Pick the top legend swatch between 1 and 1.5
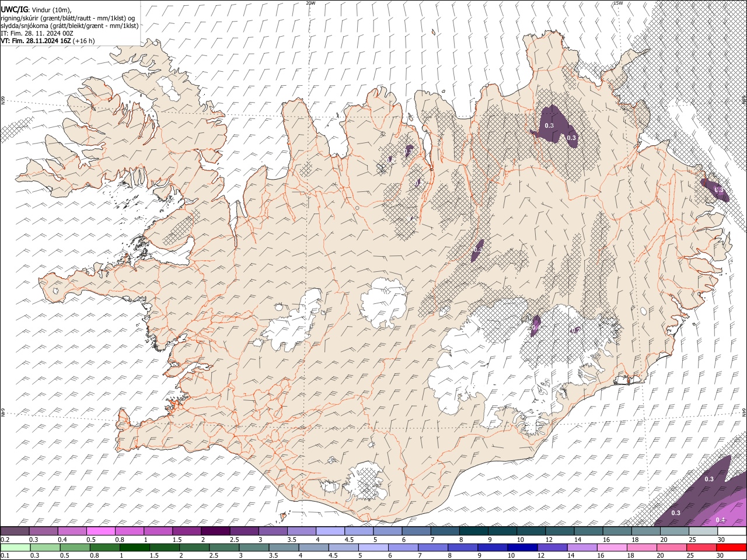Image resolution: width=747 pixels, height=560 pixels. 158,531
